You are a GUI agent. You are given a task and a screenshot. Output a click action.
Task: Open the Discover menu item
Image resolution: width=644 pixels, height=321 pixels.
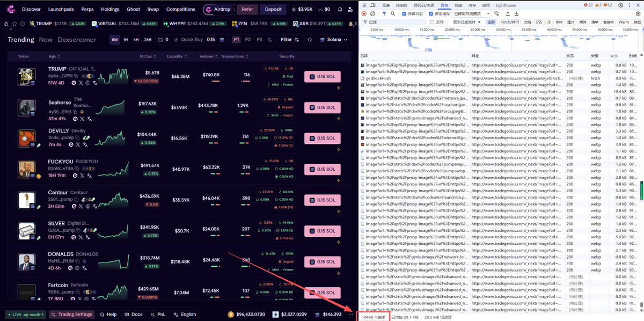pos(31,10)
